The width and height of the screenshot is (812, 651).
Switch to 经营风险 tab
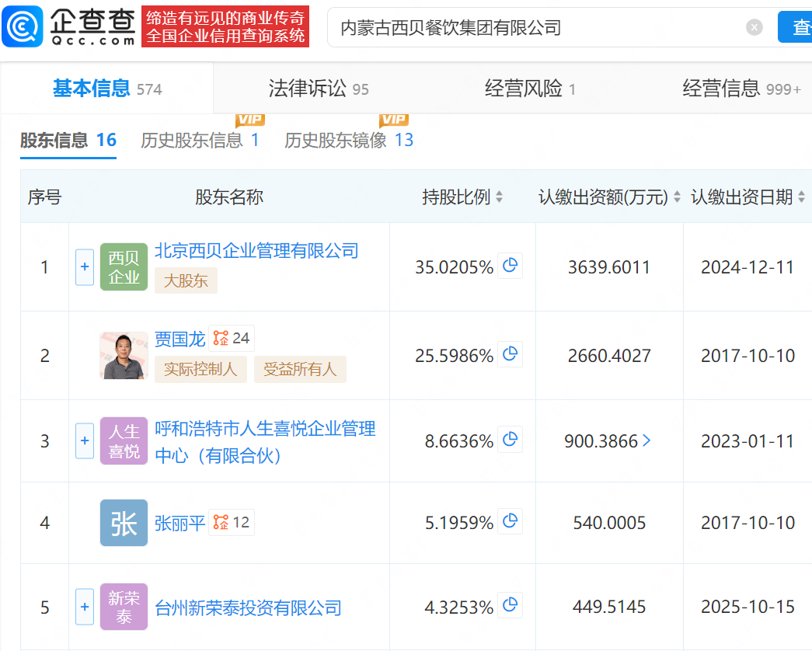tap(530, 89)
